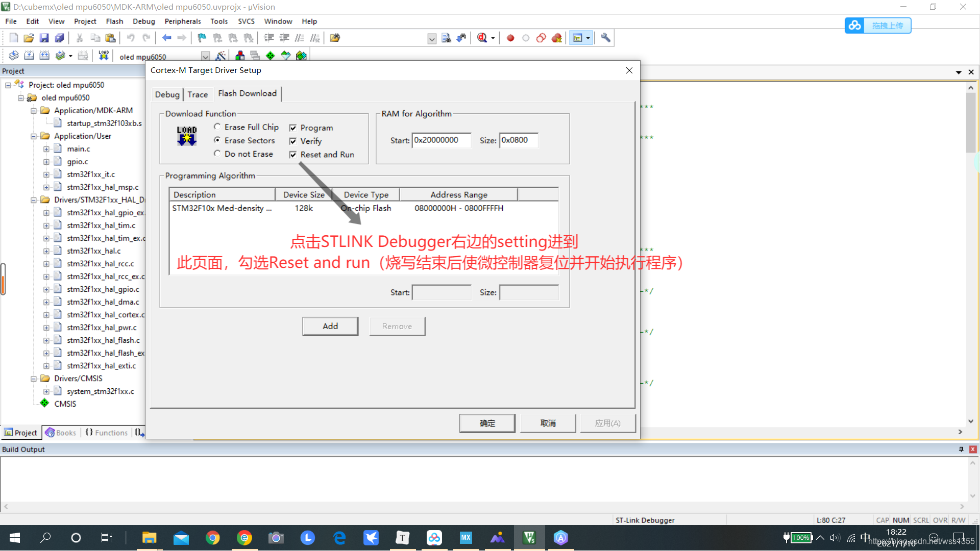The width and height of the screenshot is (980, 551).
Task: Select the Erase Sectors option
Action: coord(217,140)
